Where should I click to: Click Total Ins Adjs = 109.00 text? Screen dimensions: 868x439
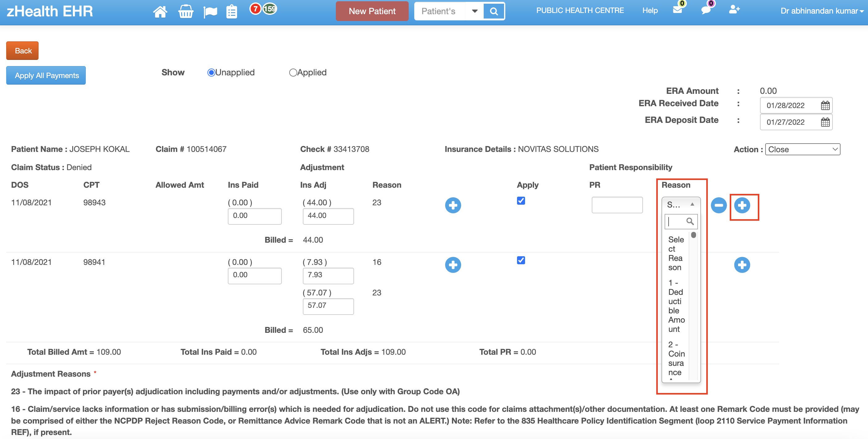pos(363,352)
